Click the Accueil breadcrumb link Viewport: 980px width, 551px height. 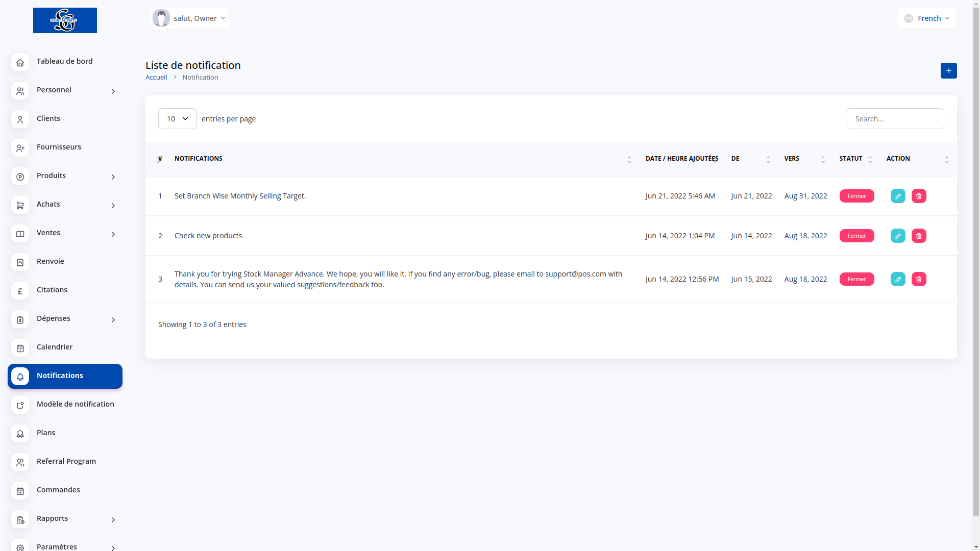click(156, 77)
